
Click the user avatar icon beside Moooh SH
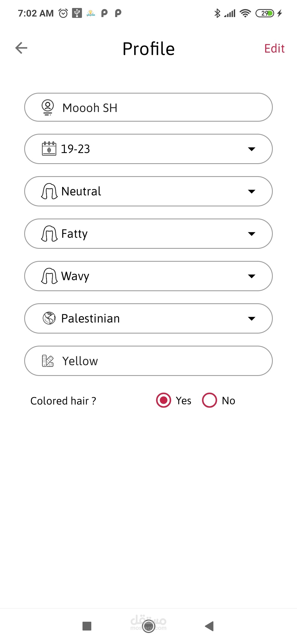(48, 107)
